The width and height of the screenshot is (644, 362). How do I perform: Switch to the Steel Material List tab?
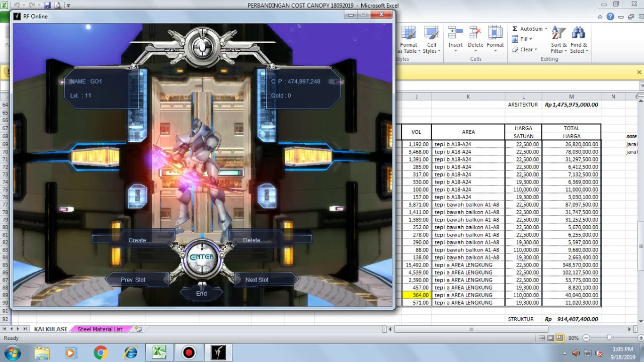(100, 329)
